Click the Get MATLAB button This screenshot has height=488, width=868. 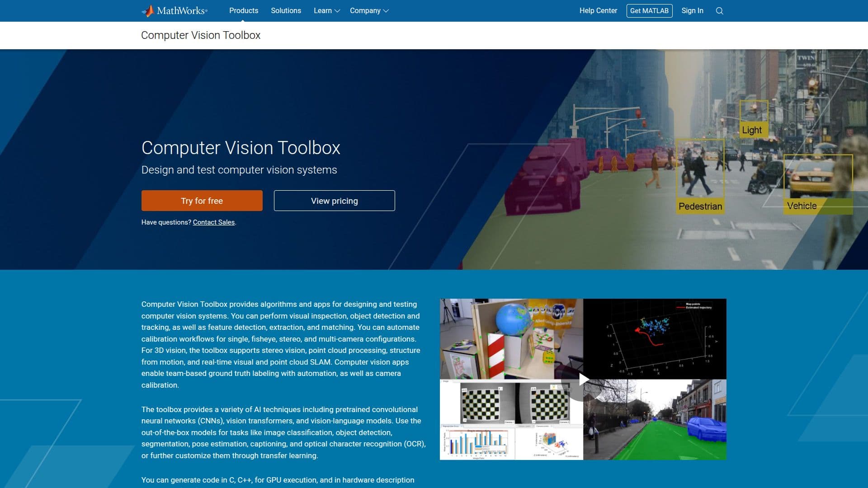(x=649, y=11)
